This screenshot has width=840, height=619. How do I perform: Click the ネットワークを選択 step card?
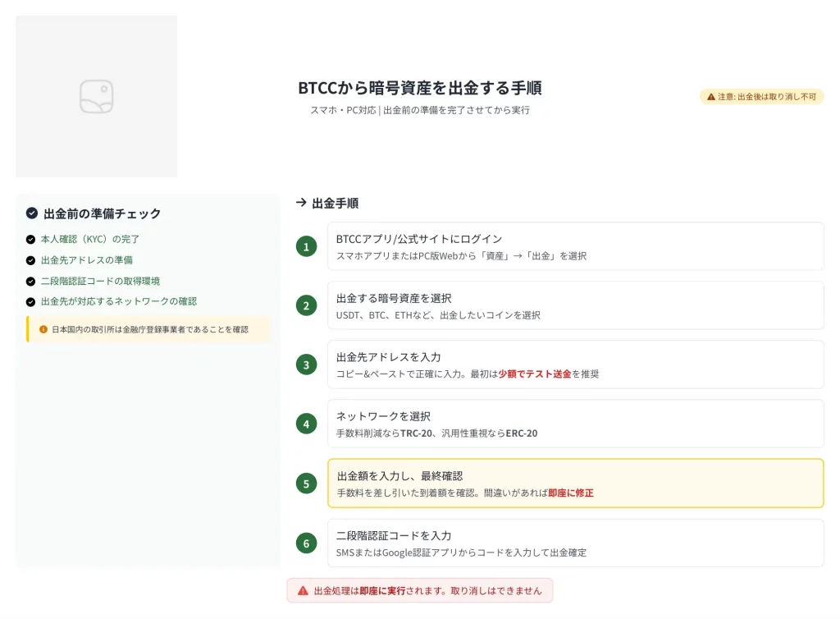575,424
